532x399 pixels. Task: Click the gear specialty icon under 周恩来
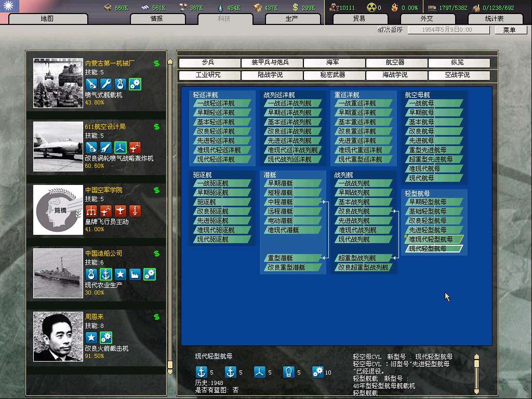pos(106,337)
